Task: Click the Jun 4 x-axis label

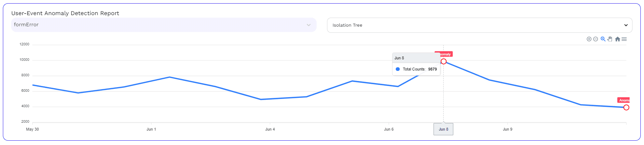Action: (x=270, y=129)
